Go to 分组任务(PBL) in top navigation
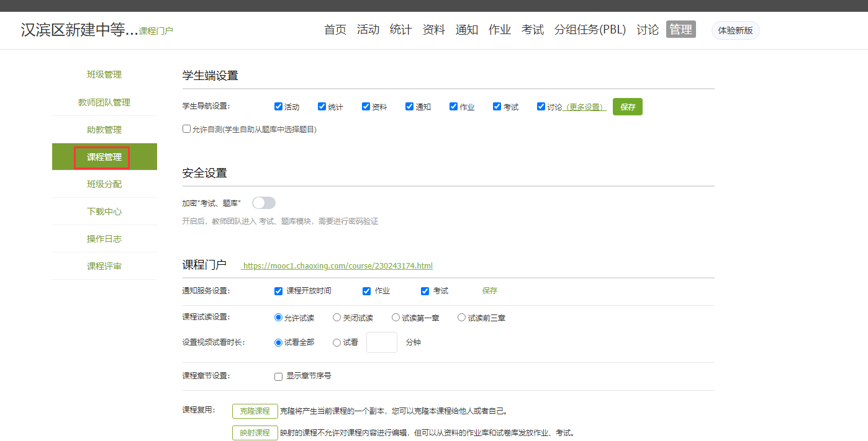Image resolution: width=868 pixels, height=441 pixels. point(590,30)
